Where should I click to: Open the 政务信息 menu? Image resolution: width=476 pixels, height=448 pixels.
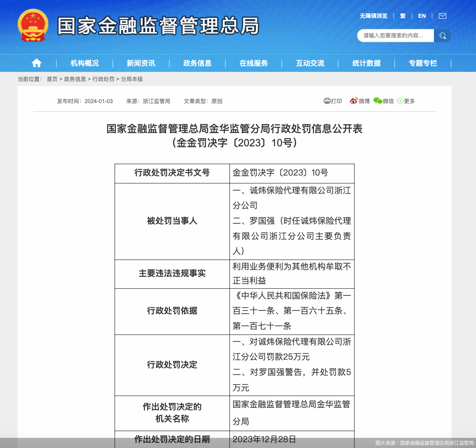(x=197, y=63)
